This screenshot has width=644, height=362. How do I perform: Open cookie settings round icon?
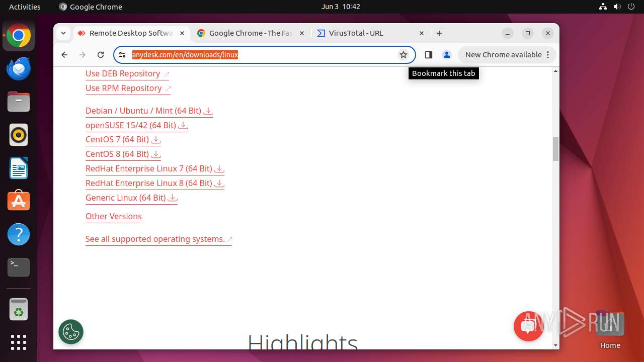coord(71,332)
